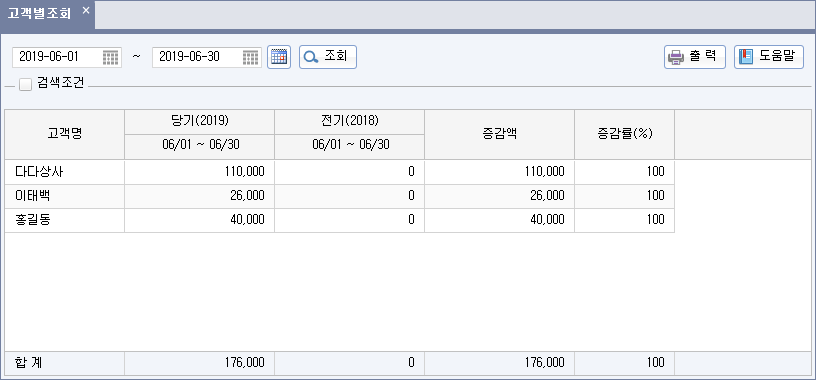Click 다다상사's 증감률 value 100
The height and width of the screenshot is (380, 816).
pos(656,172)
